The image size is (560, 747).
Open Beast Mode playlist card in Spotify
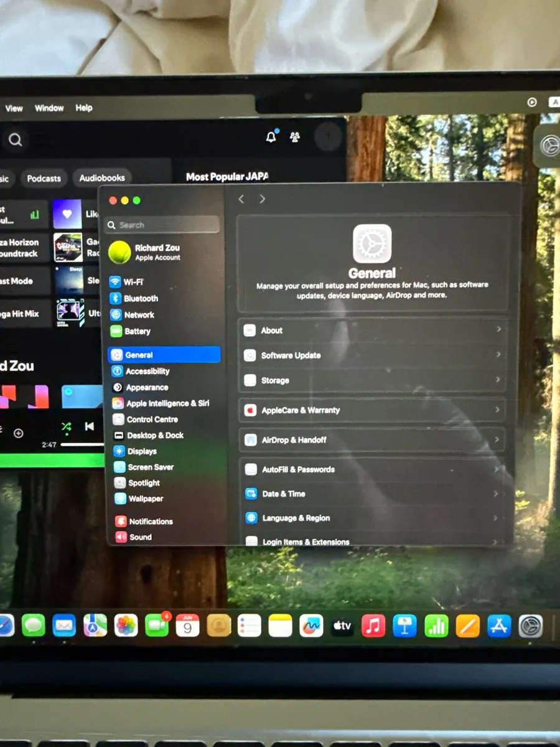pyautogui.click(x=25, y=281)
